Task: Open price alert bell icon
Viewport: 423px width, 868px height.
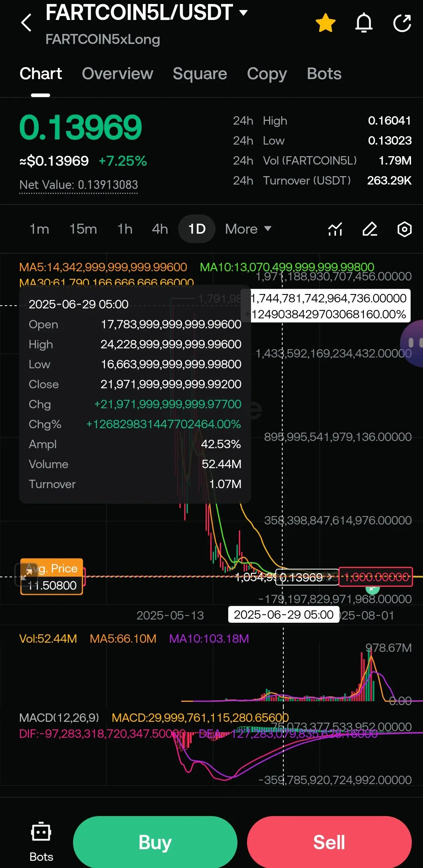Action: (x=364, y=23)
